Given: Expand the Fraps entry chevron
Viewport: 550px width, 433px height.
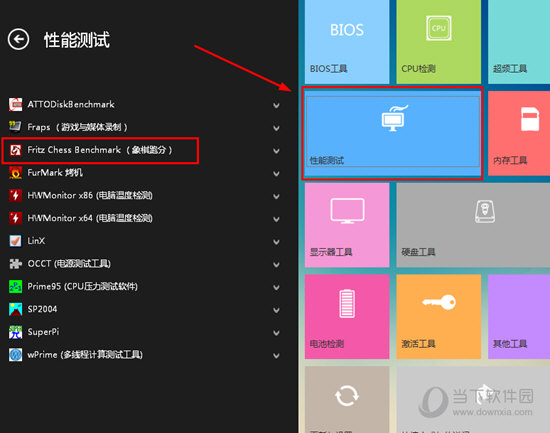Looking at the screenshot, I should tap(276, 128).
